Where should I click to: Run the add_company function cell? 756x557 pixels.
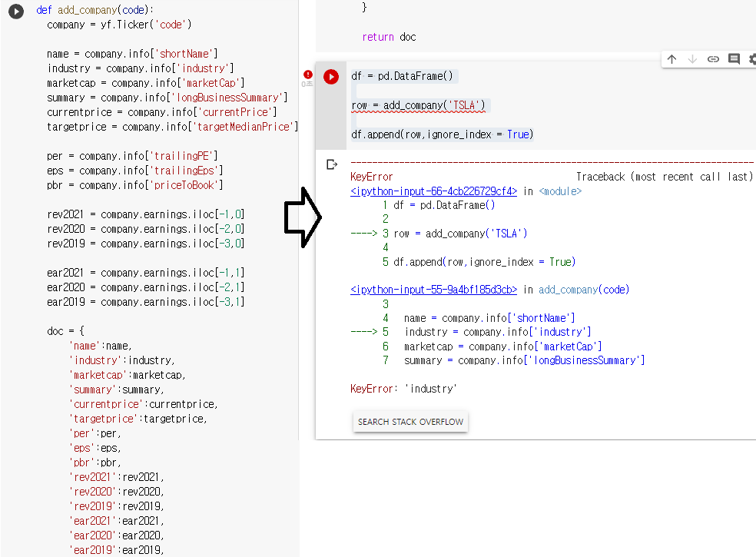pos(16,11)
